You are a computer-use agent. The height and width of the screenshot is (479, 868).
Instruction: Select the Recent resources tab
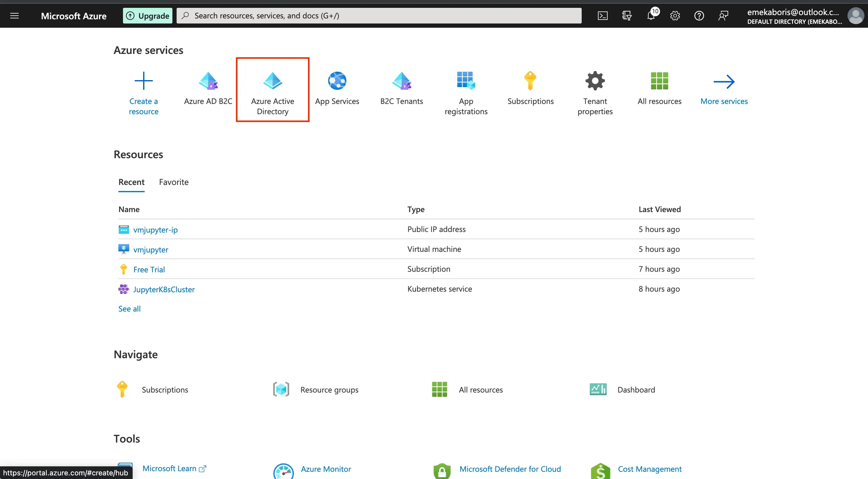131,182
